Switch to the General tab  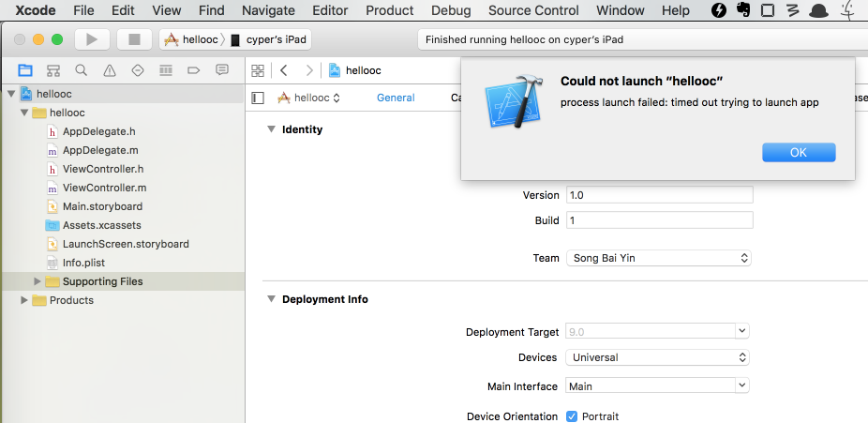[x=396, y=98]
